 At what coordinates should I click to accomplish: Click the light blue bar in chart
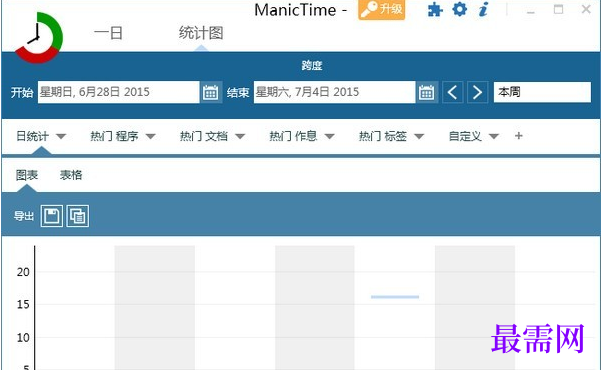[395, 297]
